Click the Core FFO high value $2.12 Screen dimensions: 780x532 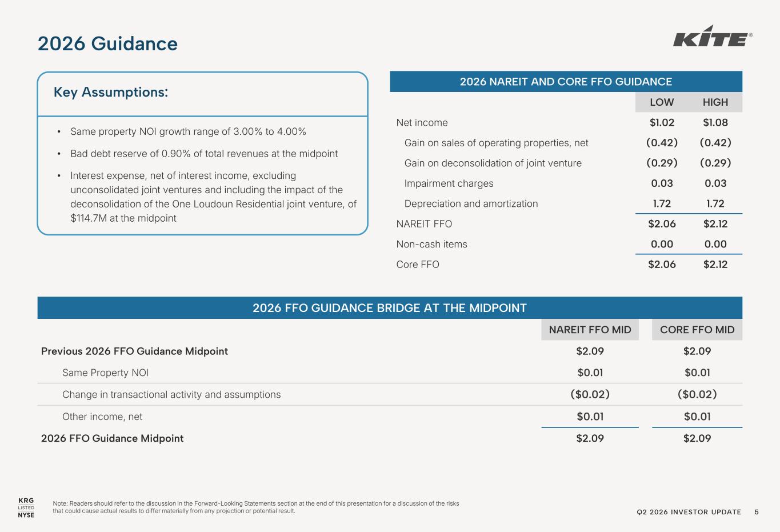pyautogui.click(x=715, y=265)
